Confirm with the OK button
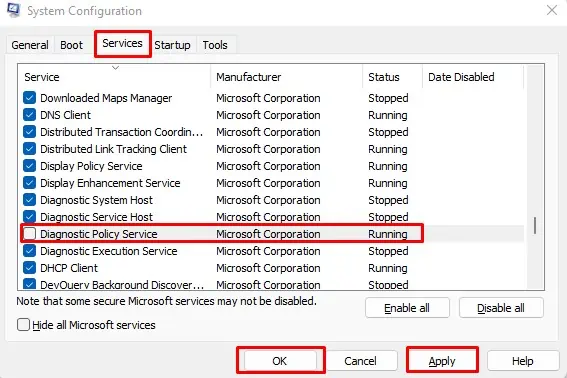Screen dimensions: 567x378 tap(280, 361)
